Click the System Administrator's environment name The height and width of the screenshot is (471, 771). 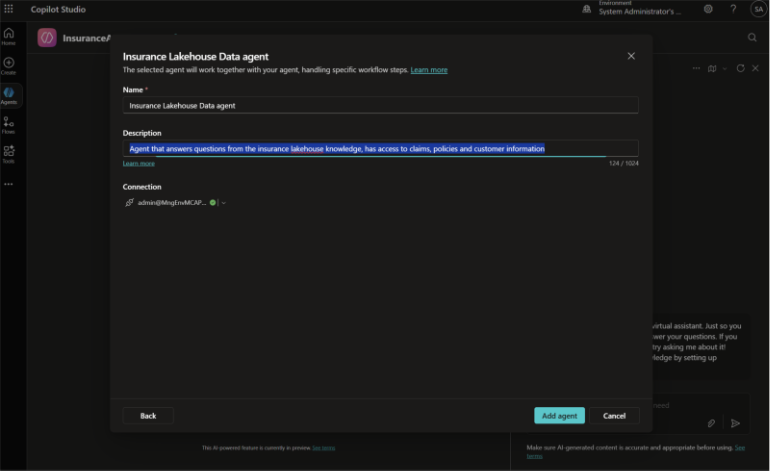pos(640,12)
